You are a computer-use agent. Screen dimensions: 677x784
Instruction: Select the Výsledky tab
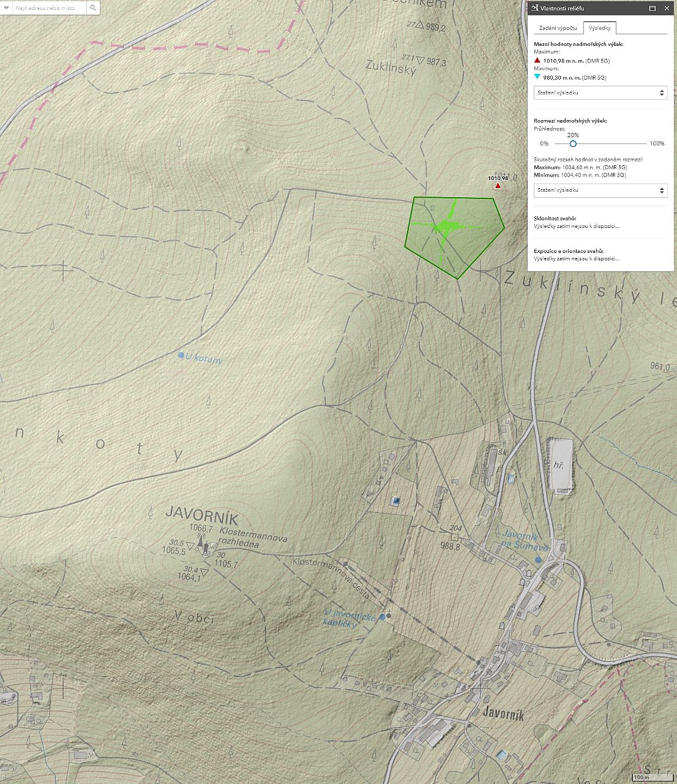(600, 28)
